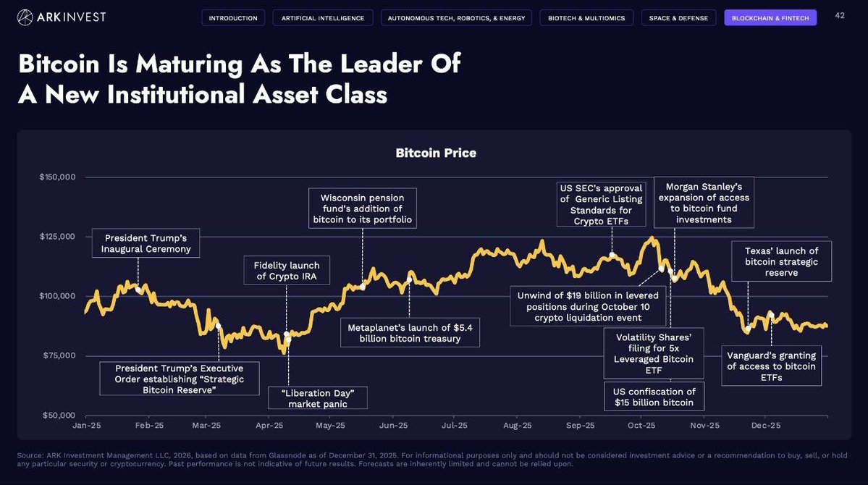Go to Autonomous Tech, Robotics, & Energy tab

coord(457,18)
